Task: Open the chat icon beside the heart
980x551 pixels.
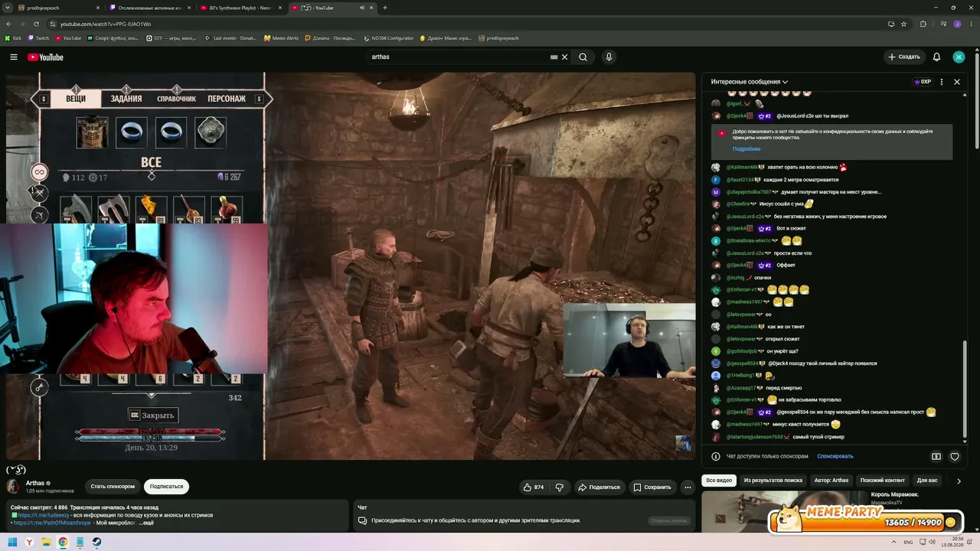Action: [936, 456]
